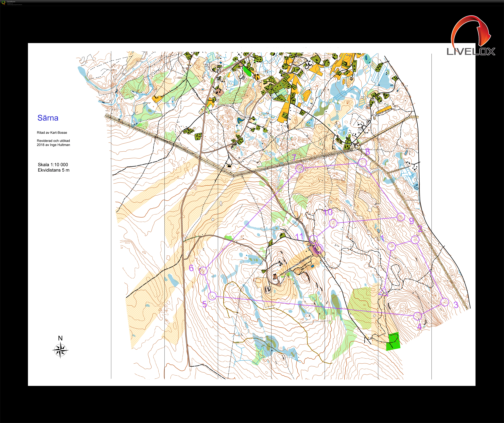Open the matstroeng.se/quickroute/en link

(x=15, y=5)
